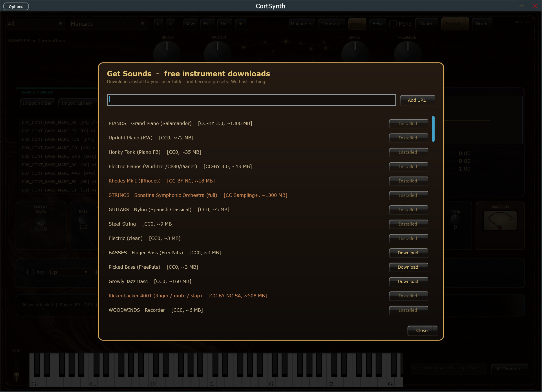Click the favorite star icon
The image size is (542, 392).
point(241,24)
